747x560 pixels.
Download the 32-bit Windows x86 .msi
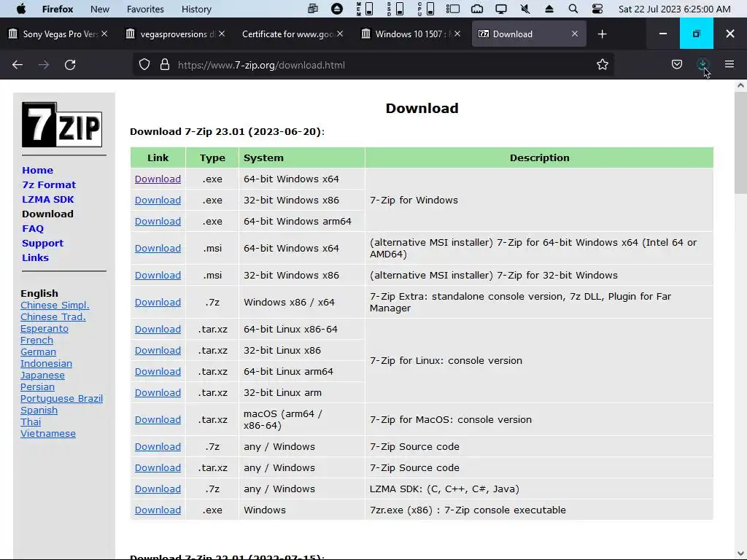click(158, 275)
